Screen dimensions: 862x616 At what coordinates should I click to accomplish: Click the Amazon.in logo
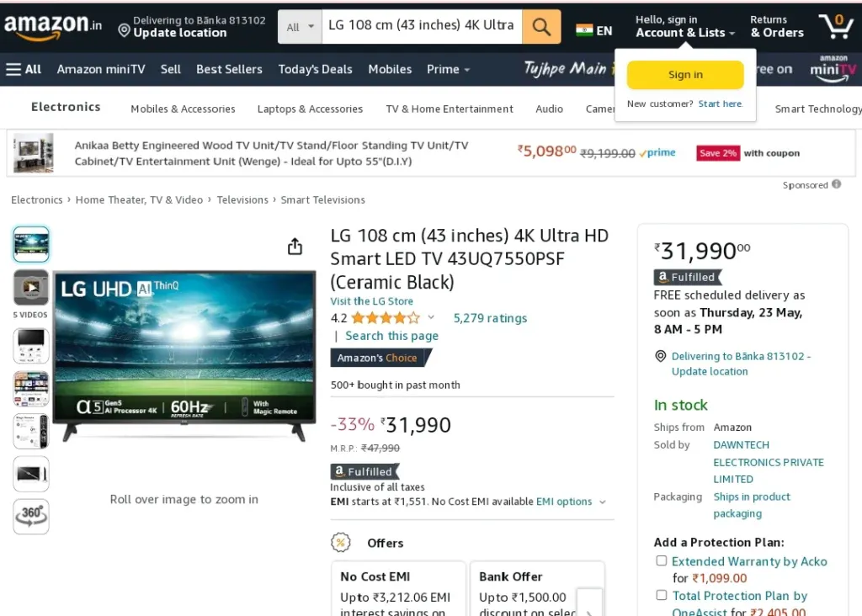click(53, 27)
